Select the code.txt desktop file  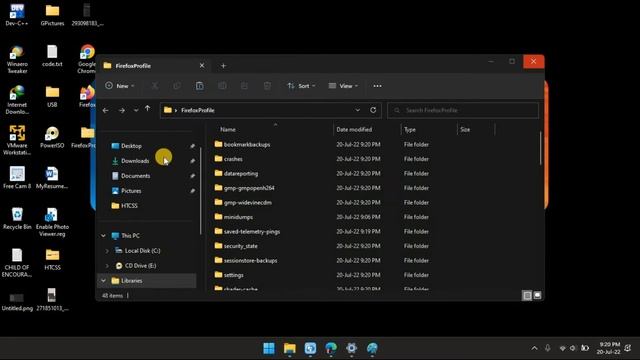point(52,56)
